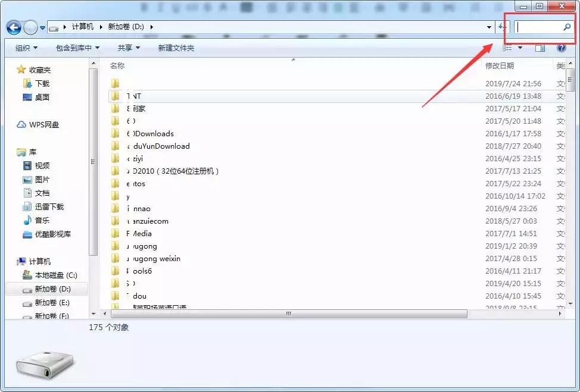The image size is (580, 392).
Task: Expand the 组织 menu
Action: pos(25,48)
